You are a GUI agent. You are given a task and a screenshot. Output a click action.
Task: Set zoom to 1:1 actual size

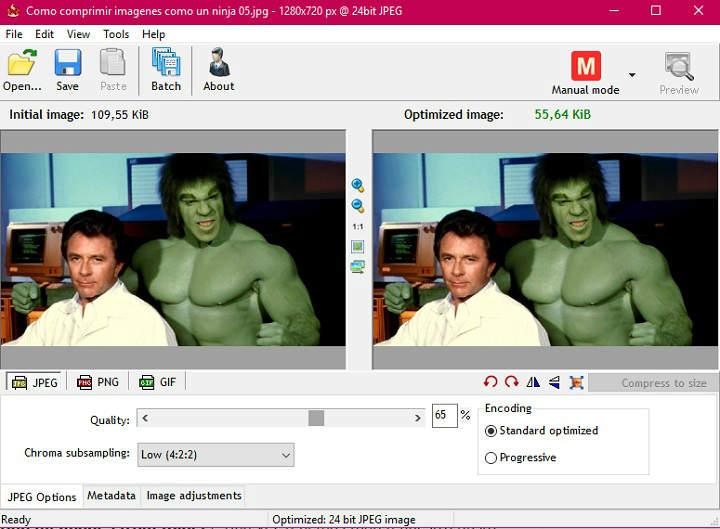358,226
